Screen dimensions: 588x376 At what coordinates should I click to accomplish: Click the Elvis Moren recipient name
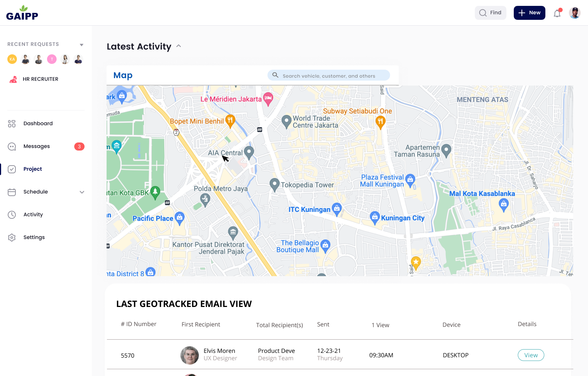(x=219, y=351)
